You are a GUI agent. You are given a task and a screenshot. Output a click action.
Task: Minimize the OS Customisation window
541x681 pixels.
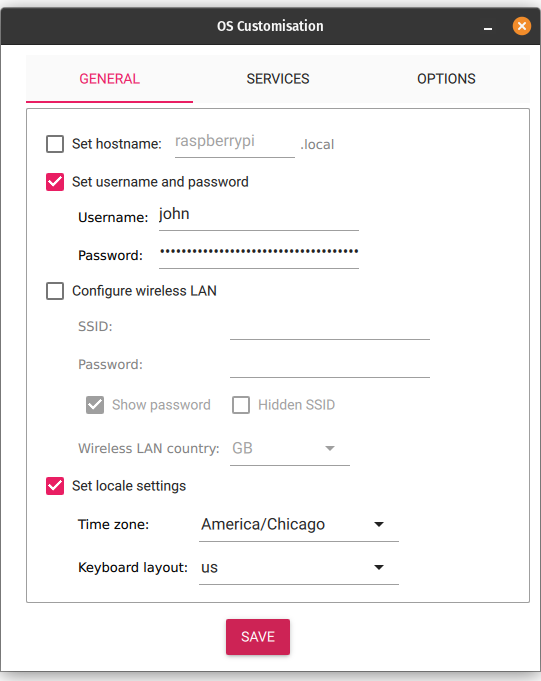(x=488, y=28)
